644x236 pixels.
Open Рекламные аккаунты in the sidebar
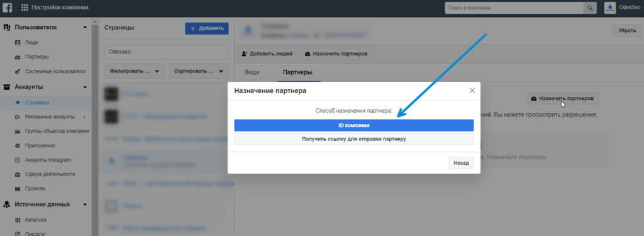(x=50, y=117)
